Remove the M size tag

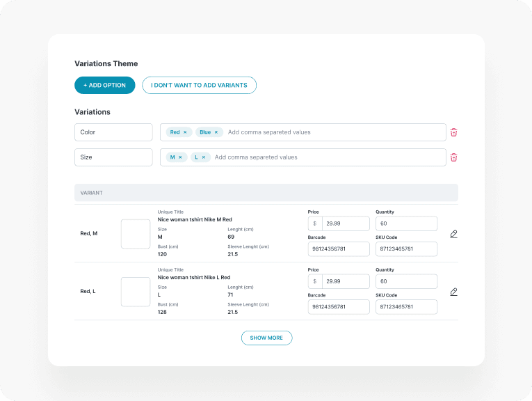pyautogui.click(x=180, y=157)
